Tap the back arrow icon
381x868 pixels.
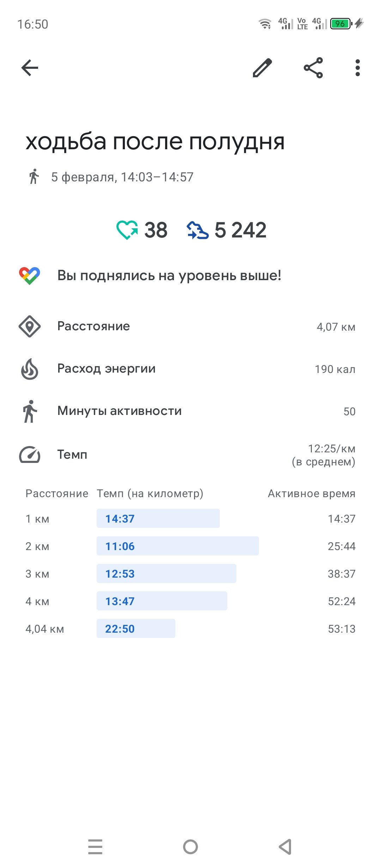coord(30,68)
